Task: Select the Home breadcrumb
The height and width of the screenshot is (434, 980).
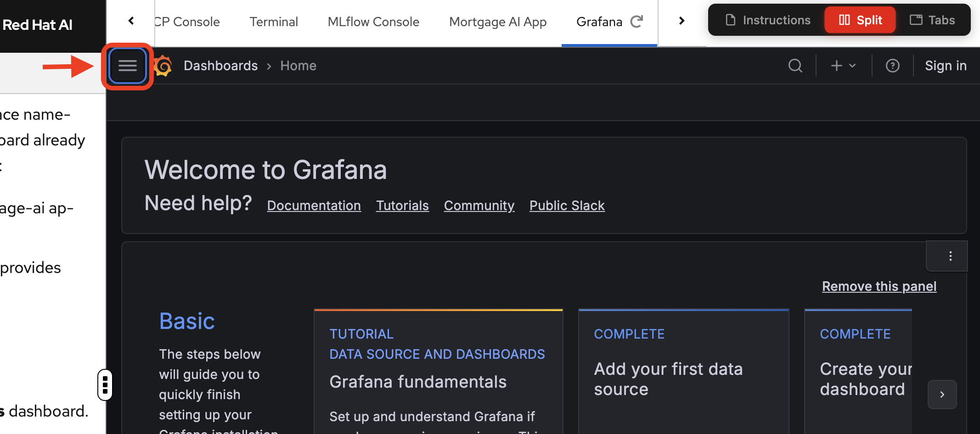Action: pos(298,66)
